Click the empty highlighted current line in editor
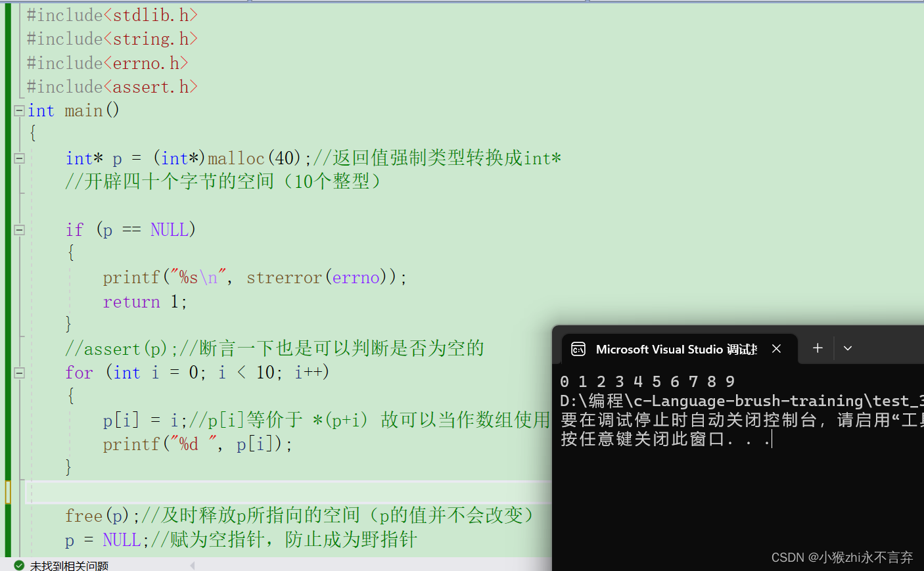 (x=288, y=492)
